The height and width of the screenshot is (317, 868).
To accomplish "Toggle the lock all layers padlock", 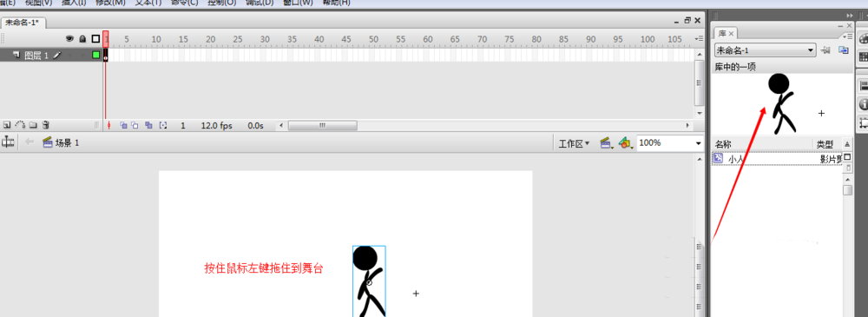I will click(x=82, y=39).
